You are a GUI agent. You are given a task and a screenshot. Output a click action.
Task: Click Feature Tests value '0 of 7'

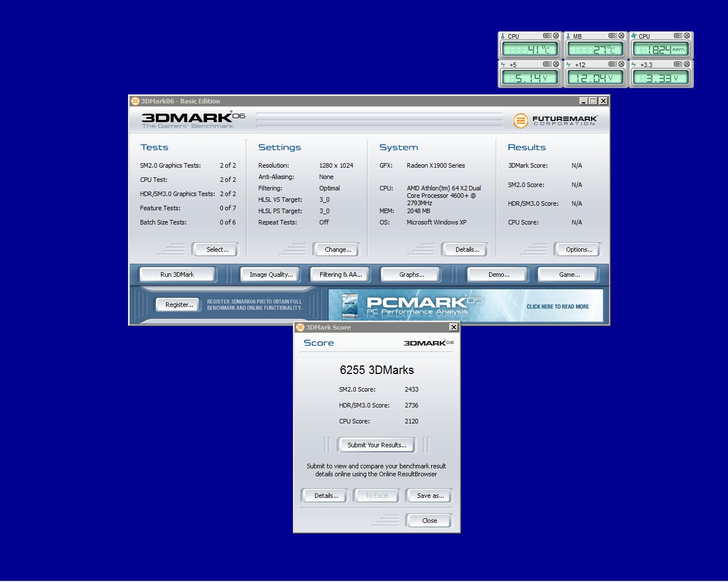click(x=227, y=208)
